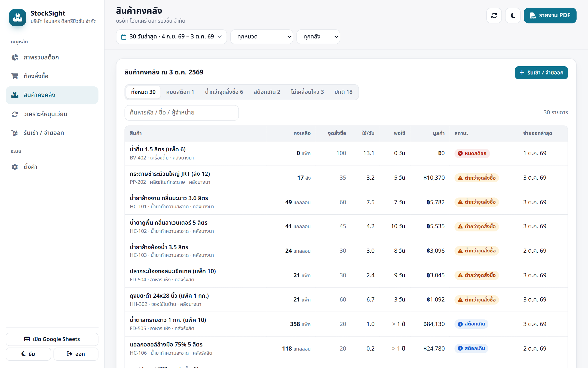Sort by คงเหลือ column header
Image resolution: width=588 pixels, height=368 pixels.
point(302,133)
